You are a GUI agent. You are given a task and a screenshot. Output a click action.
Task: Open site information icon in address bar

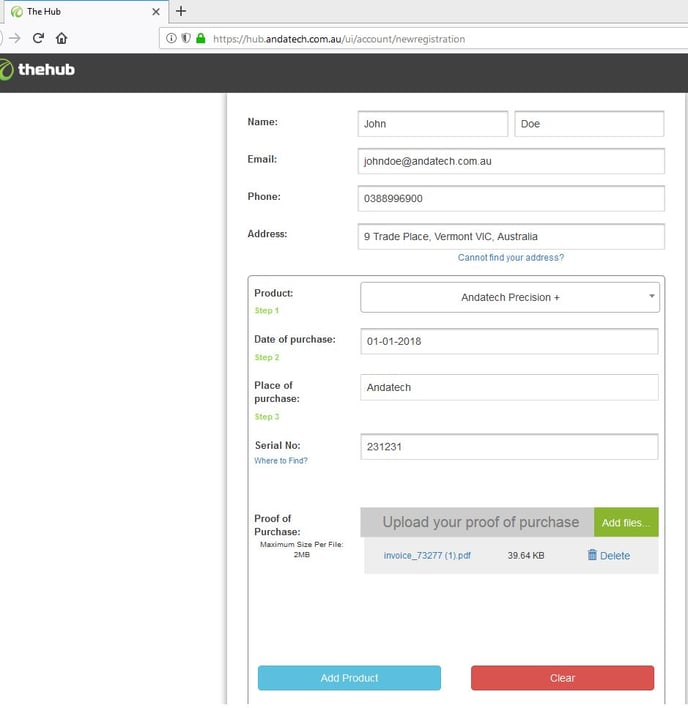click(171, 38)
